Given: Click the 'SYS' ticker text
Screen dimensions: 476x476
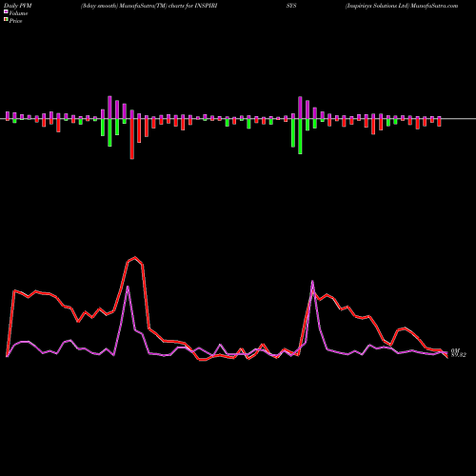Looking at the screenshot, I should pos(291,6).
